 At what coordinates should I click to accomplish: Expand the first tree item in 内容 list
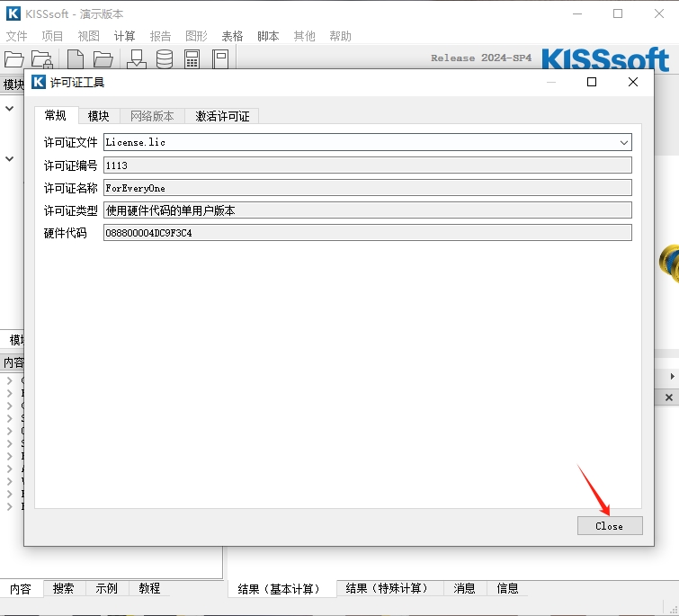[9, 380]
